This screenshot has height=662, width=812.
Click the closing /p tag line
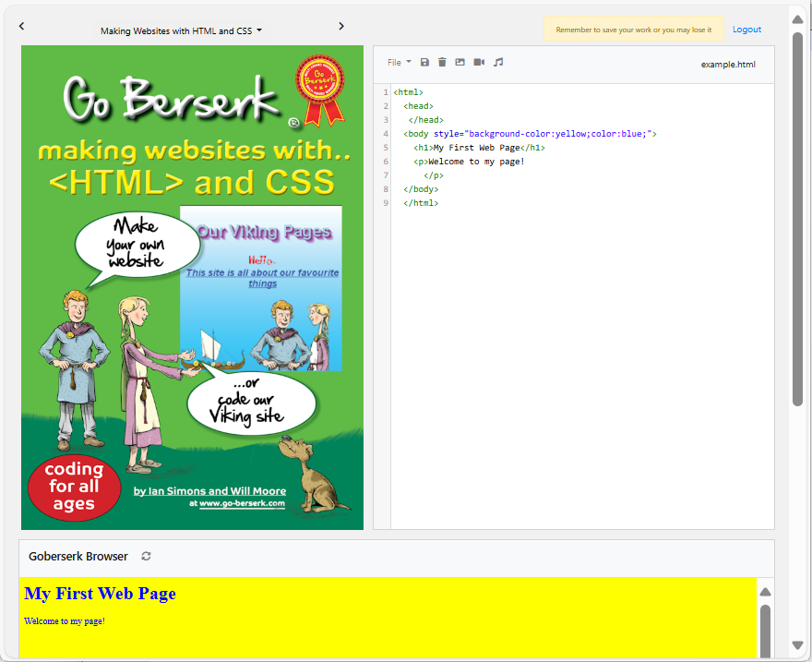click(434, 175)
